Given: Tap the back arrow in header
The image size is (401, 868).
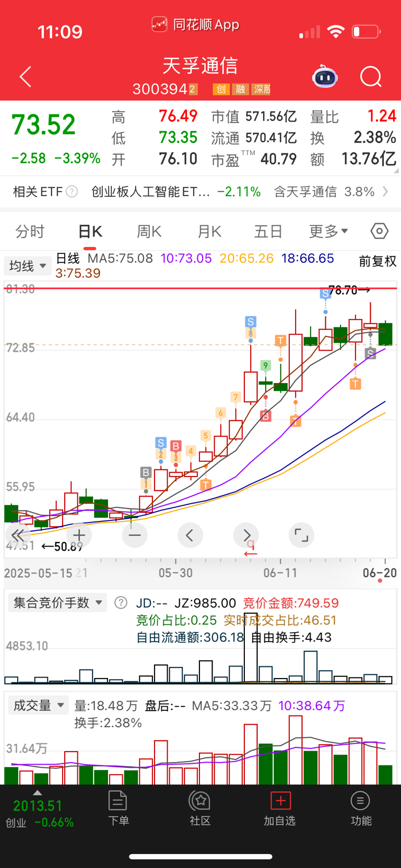Looking at the screenshot, I should pos(26,77).
